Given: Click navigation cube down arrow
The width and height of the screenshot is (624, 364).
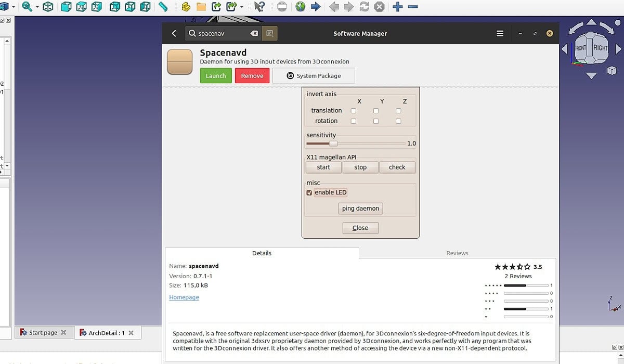Looking at the screenshot, I should click(591, 76).
